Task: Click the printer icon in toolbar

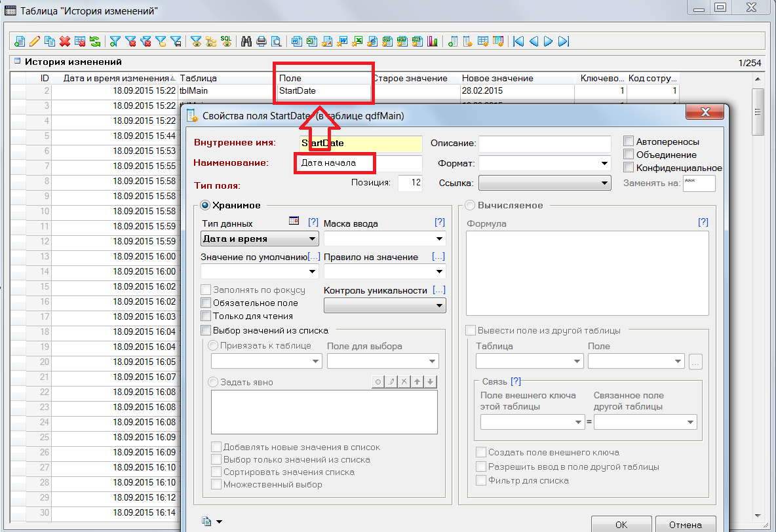Action: tap(262, 41)
